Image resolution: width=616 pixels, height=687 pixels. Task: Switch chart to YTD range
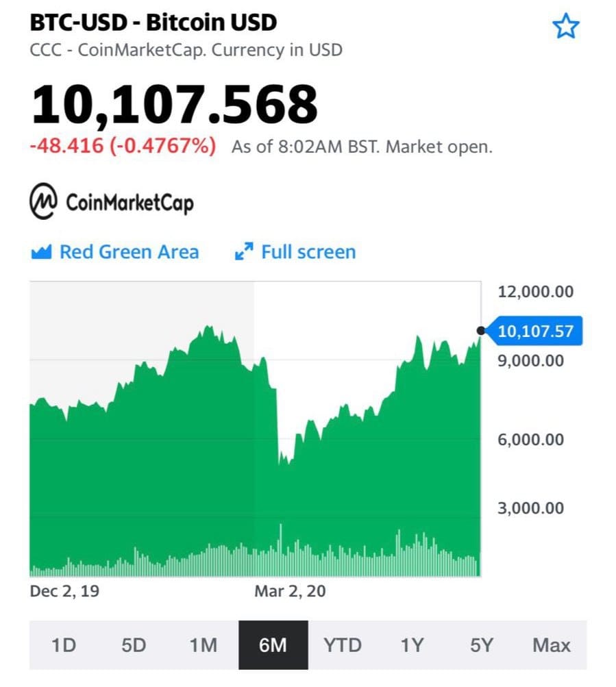[343, 645]
